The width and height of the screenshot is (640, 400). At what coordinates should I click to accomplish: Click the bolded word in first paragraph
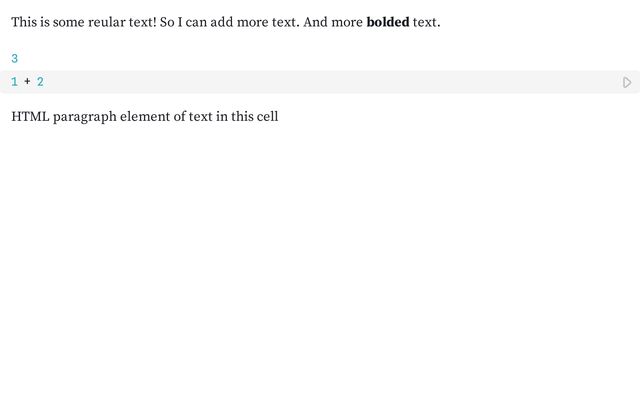coord(388,22)
